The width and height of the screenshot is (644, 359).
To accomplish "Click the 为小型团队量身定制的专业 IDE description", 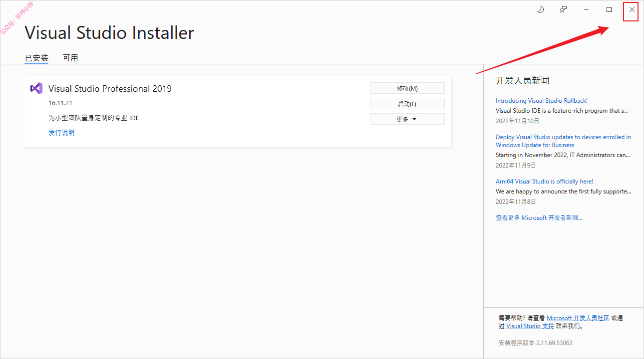I will point(94,118).
